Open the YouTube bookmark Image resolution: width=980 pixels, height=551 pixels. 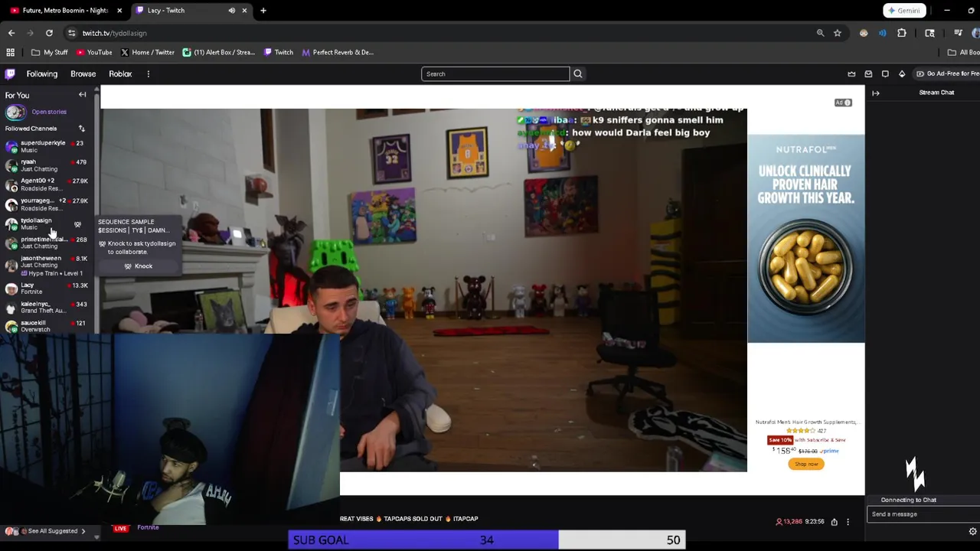94,53
